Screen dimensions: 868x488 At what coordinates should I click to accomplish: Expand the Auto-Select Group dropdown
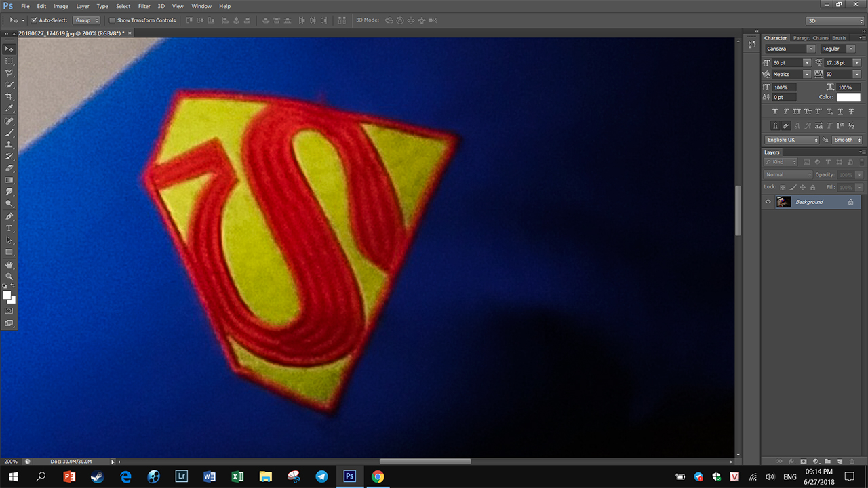(87, 20)
